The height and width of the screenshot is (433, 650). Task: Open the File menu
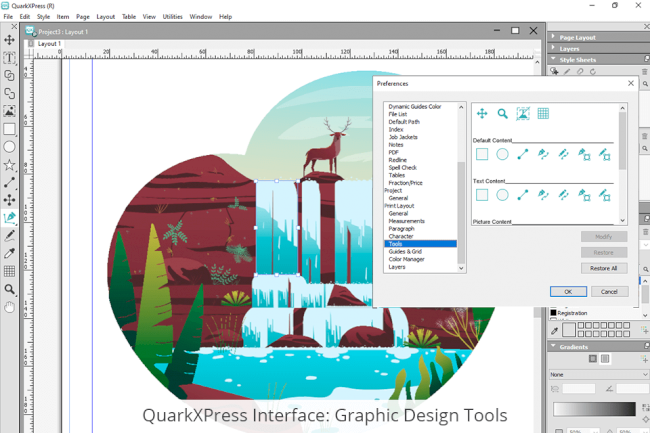click(8, 17)
